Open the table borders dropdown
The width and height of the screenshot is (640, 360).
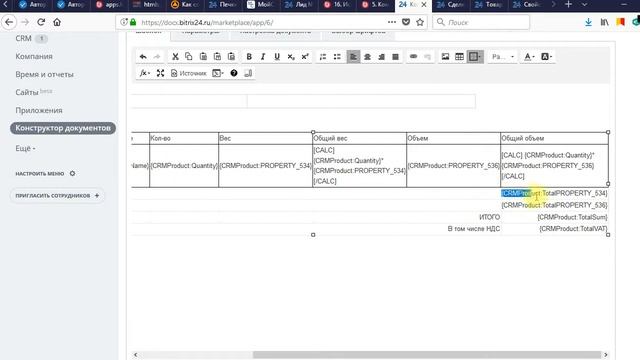click(475, 57)
